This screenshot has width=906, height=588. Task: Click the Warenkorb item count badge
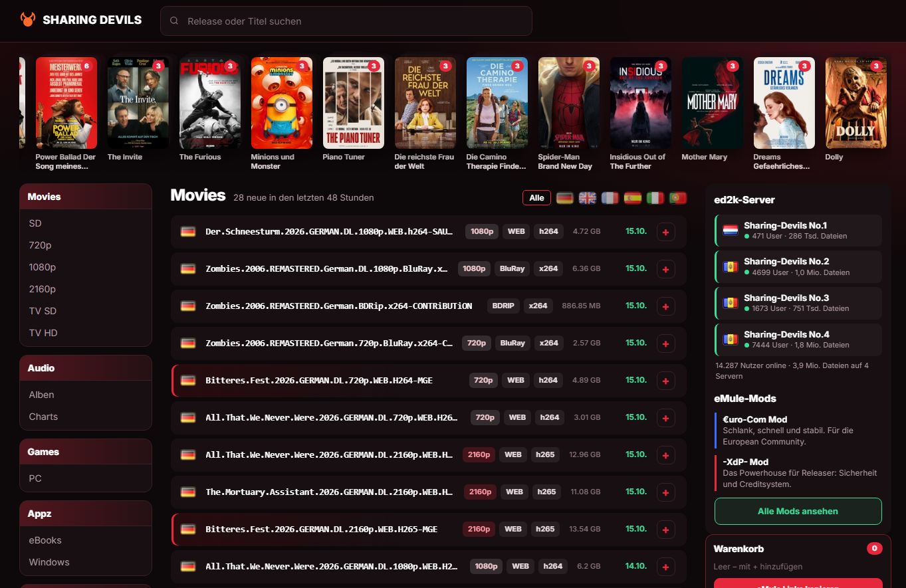tap(875, 549)
